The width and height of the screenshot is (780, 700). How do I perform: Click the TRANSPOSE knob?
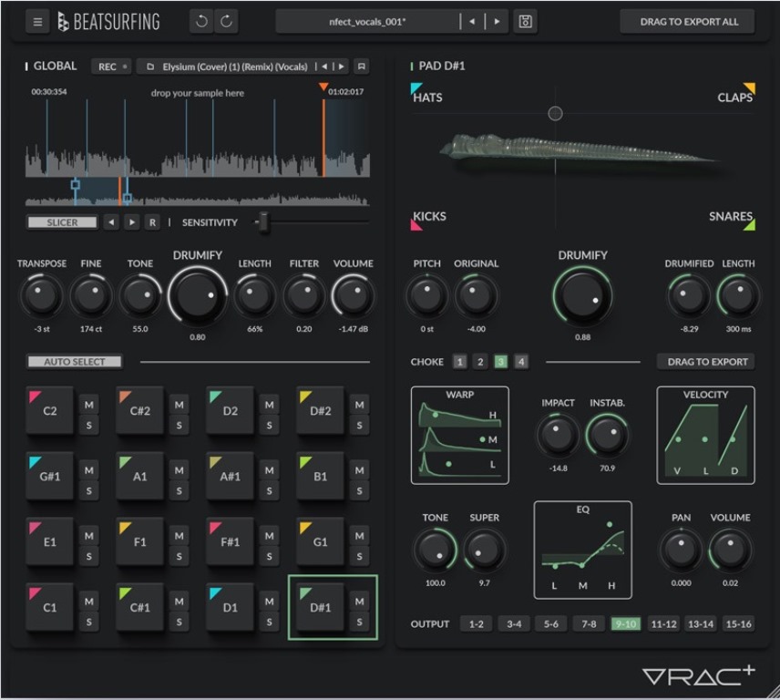tap(42, 296)
